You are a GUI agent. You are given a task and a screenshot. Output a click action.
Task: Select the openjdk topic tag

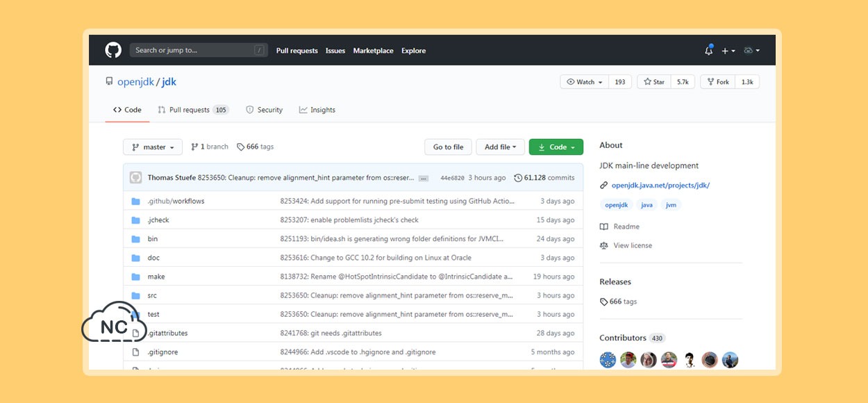(x=616, y=205)
